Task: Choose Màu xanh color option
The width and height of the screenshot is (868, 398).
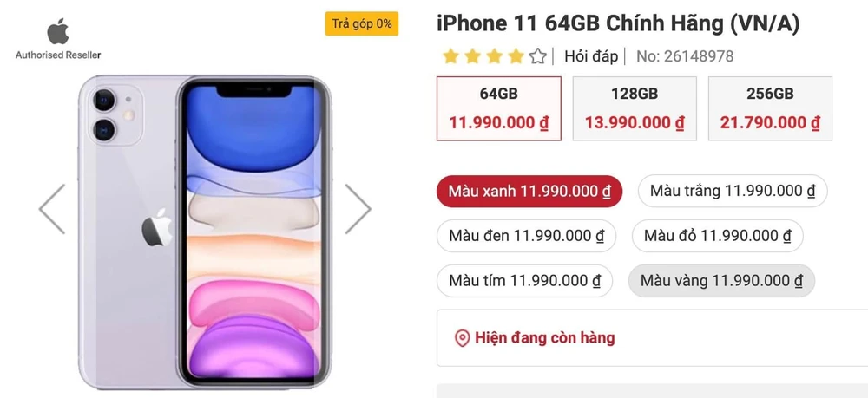Action: [x=529, y=192]
